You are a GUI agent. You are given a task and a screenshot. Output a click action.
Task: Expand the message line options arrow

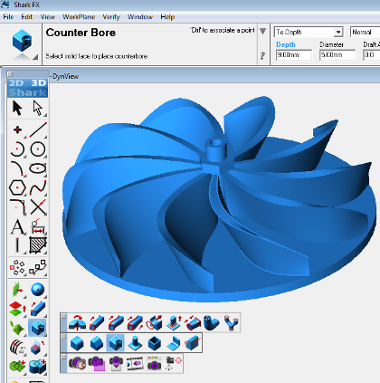[263, 31]
